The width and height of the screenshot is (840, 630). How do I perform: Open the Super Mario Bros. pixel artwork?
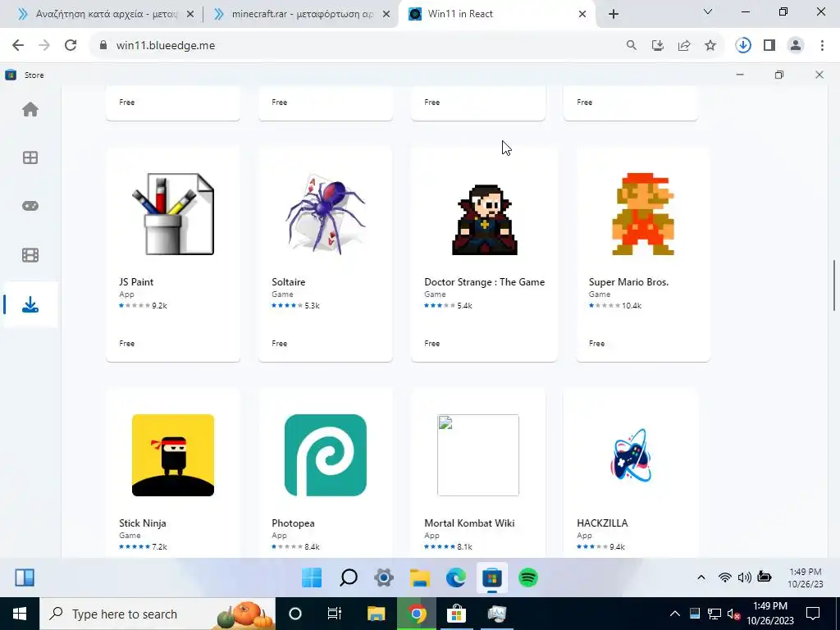[x=643, y=214]
